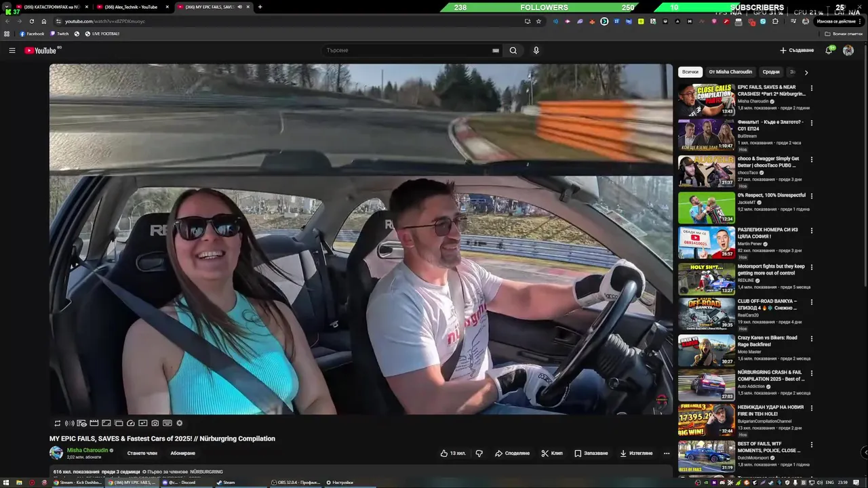The width and height of the screenshot is (868, 488).
Task: Open the Създаване create menu
Action: click(x=797, y=50)
